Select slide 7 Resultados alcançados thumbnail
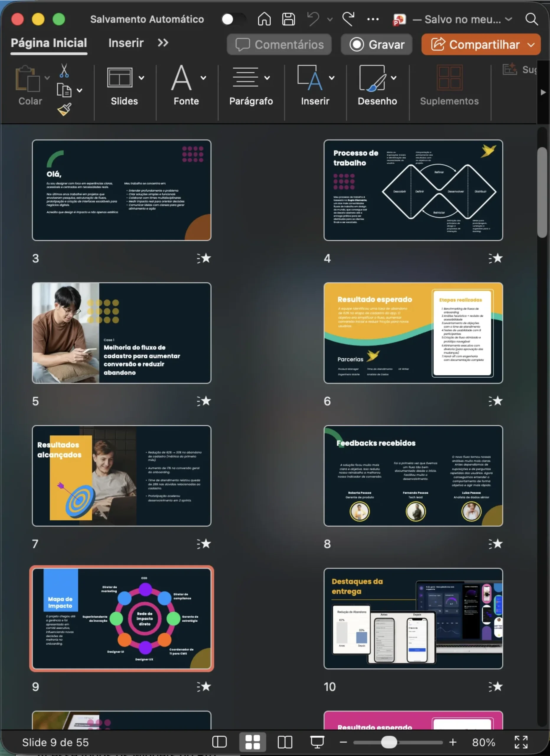The image size is (550, 756). pos(122,476)
